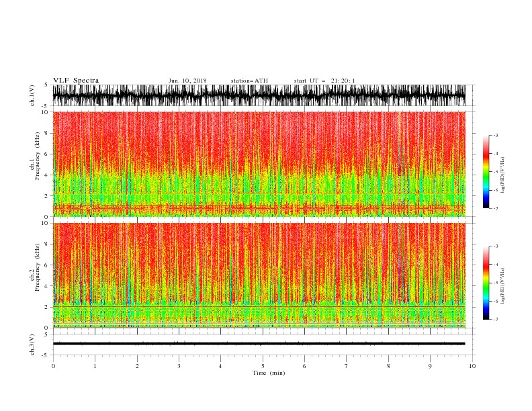Click the ch.2 spectrogram panel
532x411 pixels.
coord(259,275)
